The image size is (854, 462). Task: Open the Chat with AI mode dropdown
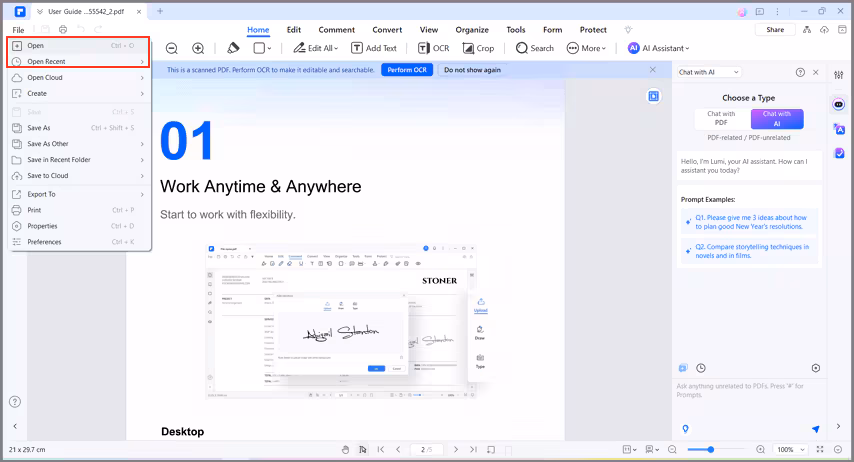pos(709,72)
